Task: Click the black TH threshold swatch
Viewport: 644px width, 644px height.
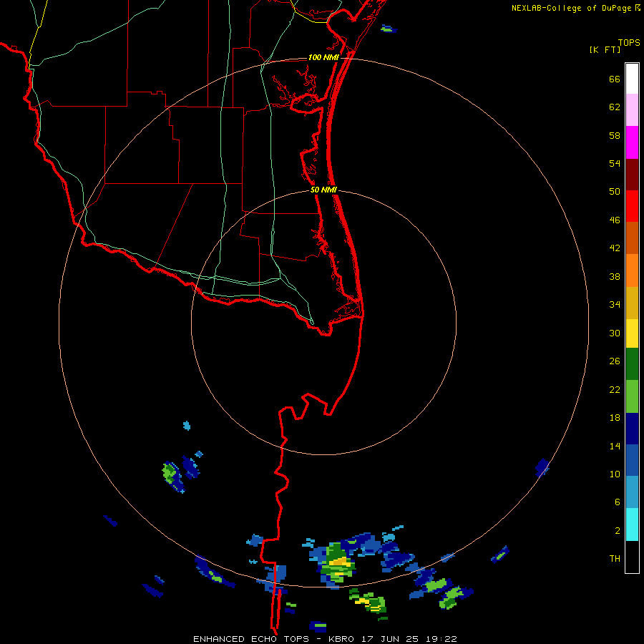Action: coord(632,557)
